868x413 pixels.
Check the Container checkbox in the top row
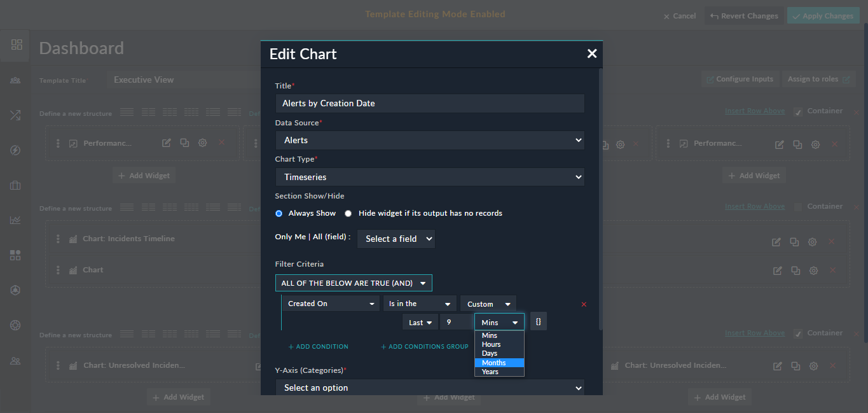(797, 110)
